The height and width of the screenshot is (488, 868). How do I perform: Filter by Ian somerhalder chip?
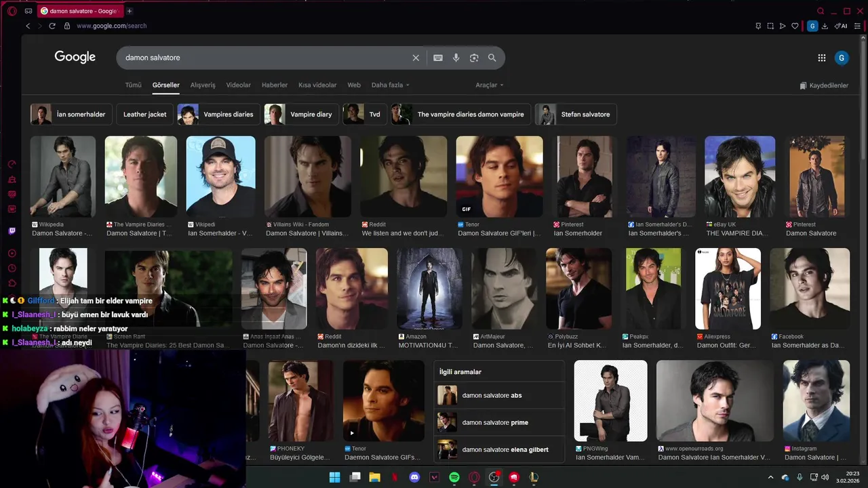click(x=71, y=115)
